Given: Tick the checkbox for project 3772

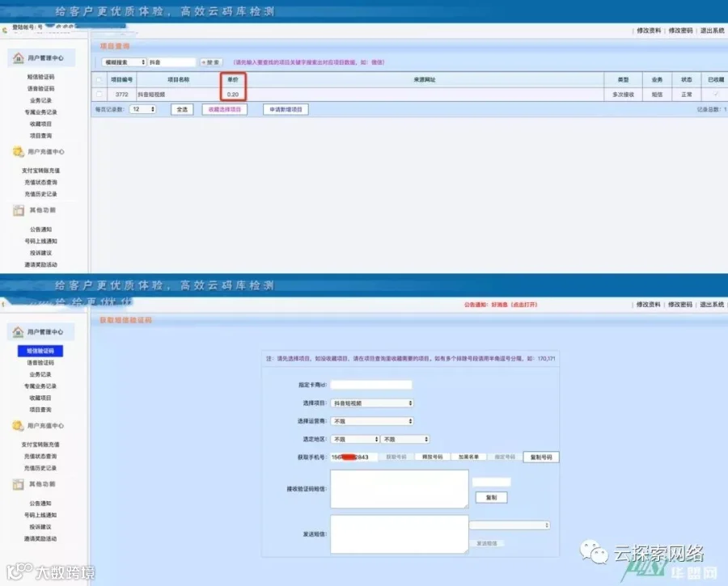Looking at the screenshot, I should tap(99, 95).
